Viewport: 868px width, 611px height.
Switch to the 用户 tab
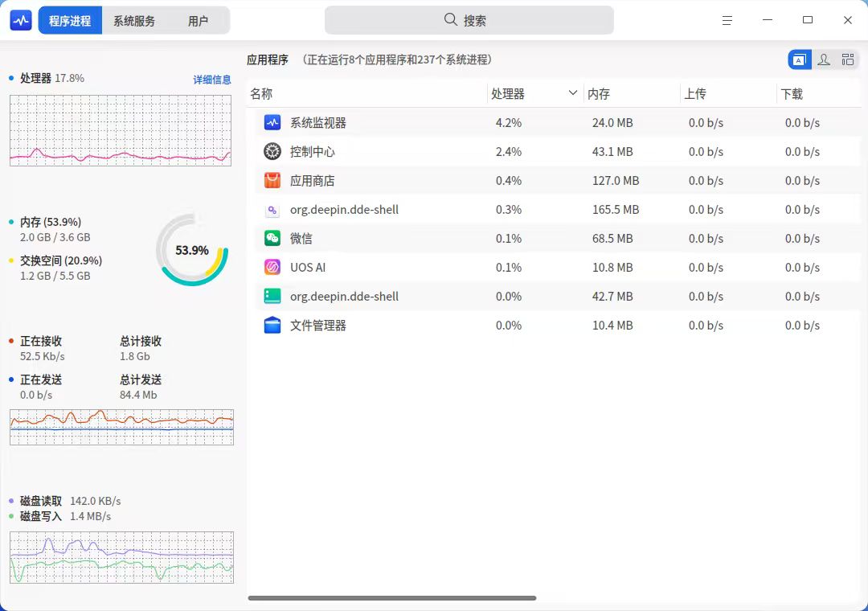(x=198, y=20)
